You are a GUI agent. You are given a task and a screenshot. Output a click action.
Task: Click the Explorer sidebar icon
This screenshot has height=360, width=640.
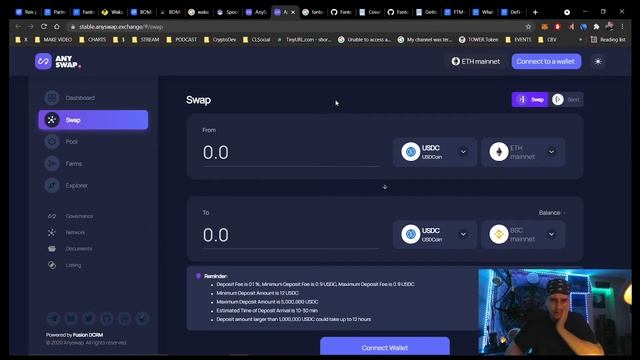point(52,185)
